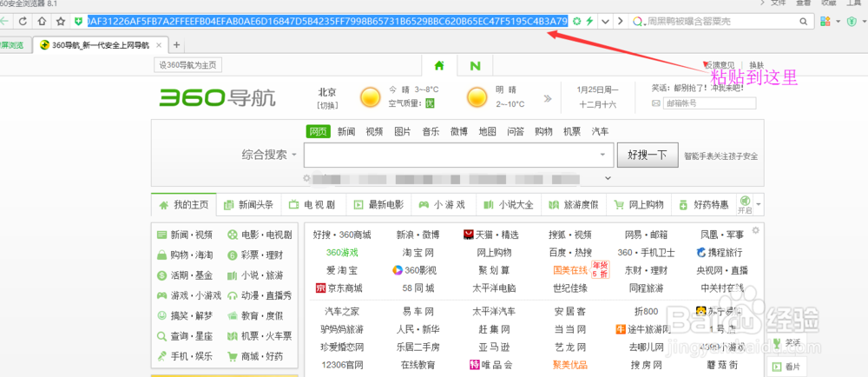Select the 视频 search tab
Screen dimensions: 868x377
click(x=374, y=132)
